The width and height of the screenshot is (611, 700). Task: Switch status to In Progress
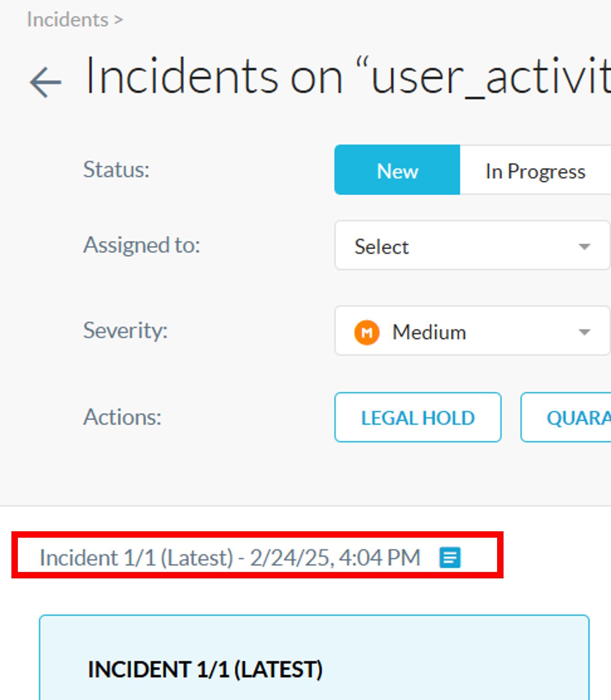(x=535, y=171)
